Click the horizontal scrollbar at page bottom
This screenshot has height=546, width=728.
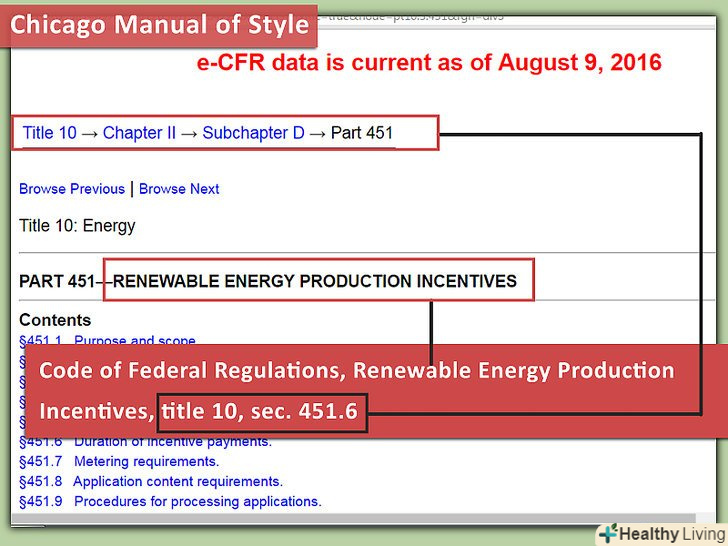353,518
